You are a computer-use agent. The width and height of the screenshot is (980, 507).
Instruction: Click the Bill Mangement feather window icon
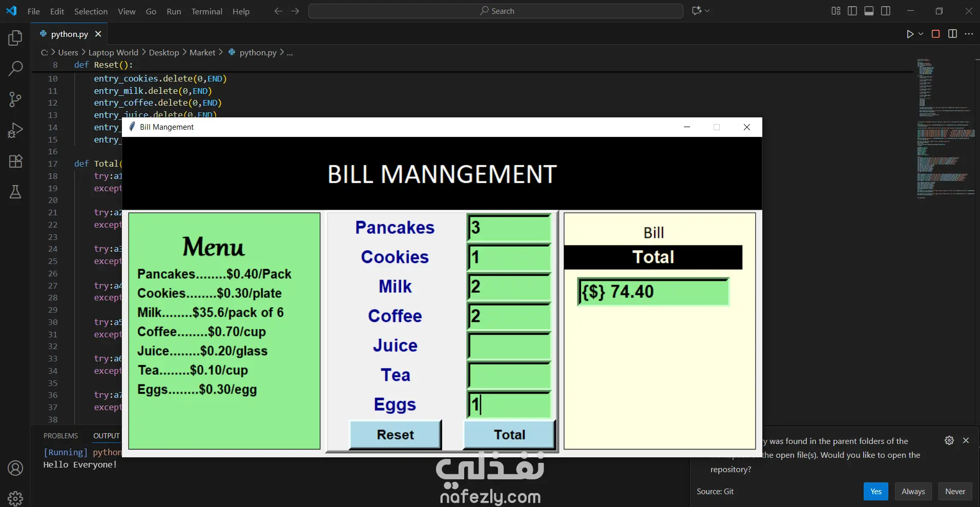tap(132, 127)
